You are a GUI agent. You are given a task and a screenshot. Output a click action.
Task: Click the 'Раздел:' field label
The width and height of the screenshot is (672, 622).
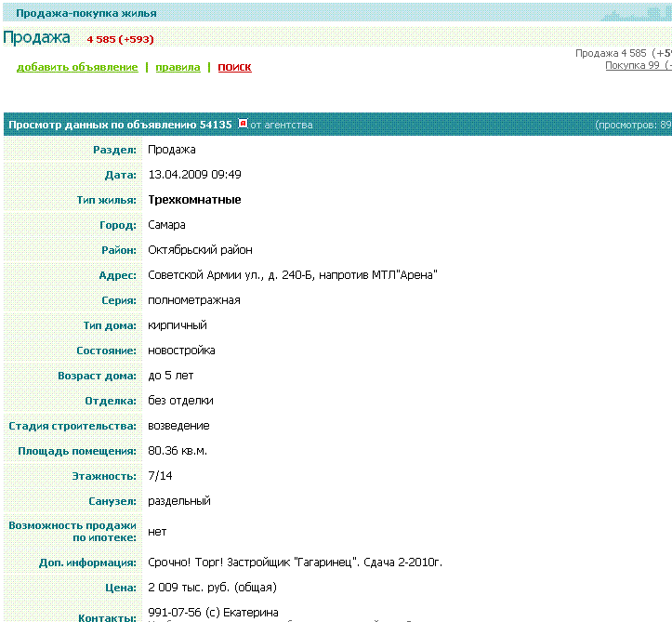[115, 150]
